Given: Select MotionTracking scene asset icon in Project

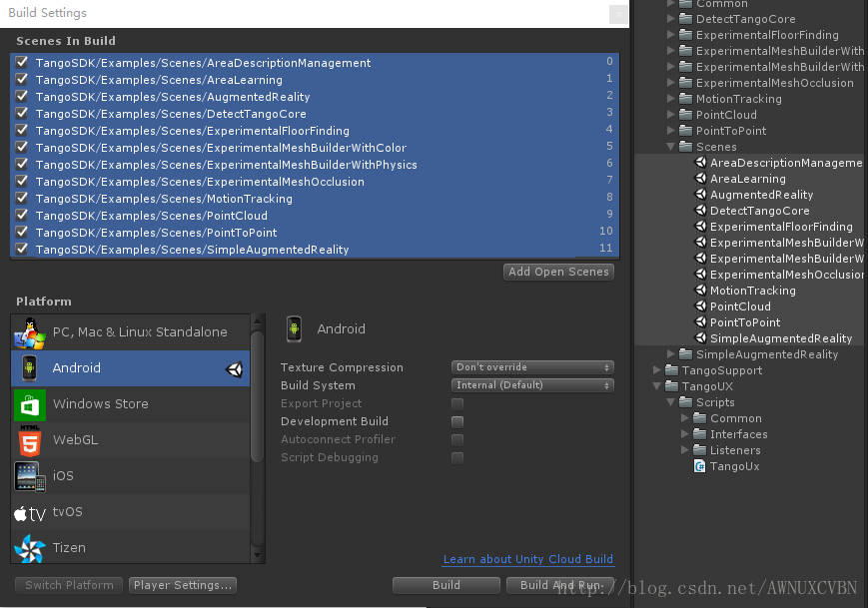Looking at the screenshot, I should pos(701,291).
